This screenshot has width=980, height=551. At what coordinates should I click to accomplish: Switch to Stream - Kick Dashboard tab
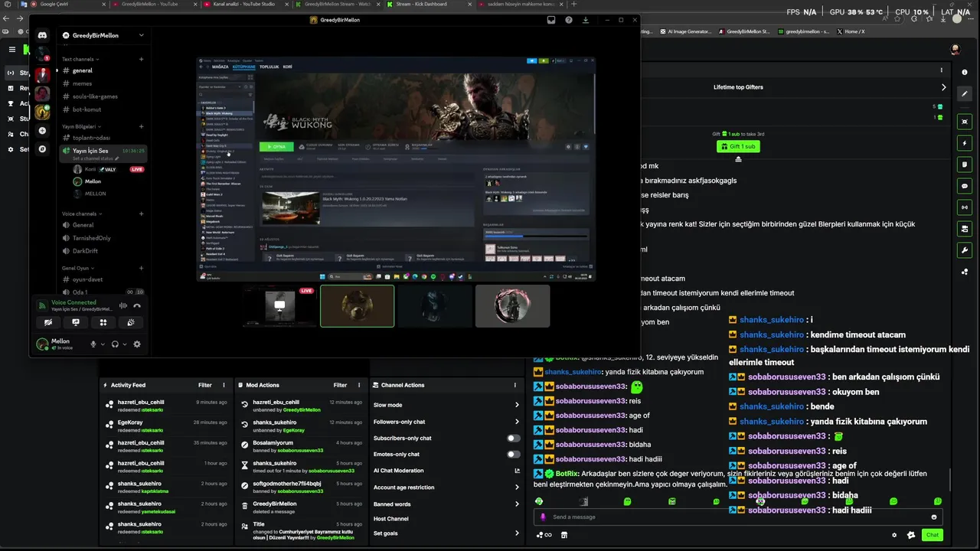(x=427, y=4)
